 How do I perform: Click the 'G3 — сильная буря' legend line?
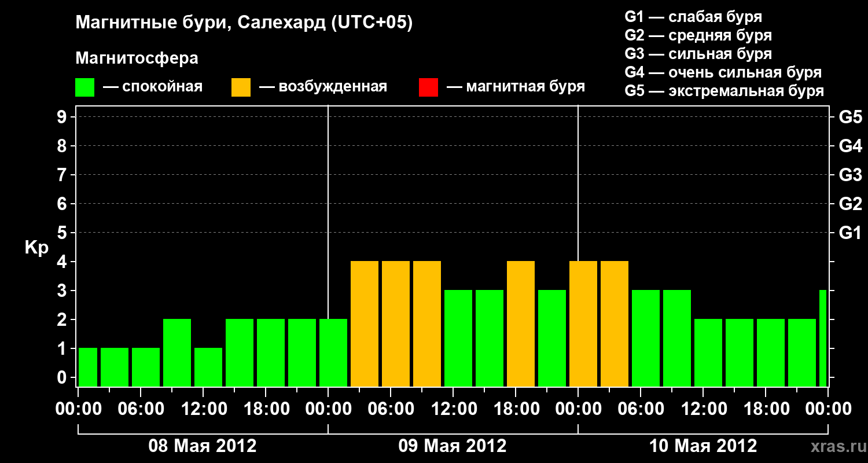[x=698, y=54]
